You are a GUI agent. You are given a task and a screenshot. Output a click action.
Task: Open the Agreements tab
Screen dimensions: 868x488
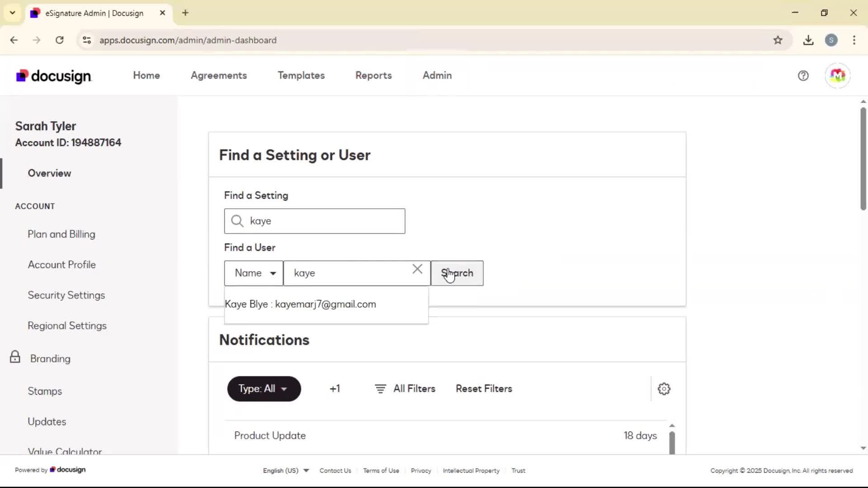pos(219,75)
